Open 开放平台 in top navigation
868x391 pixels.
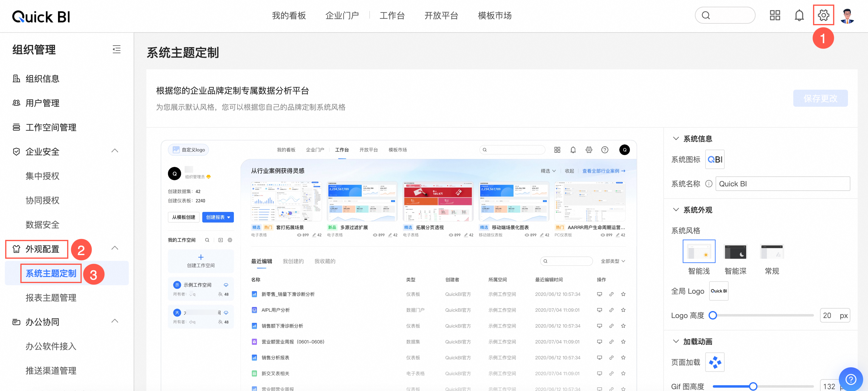point(441,16)
